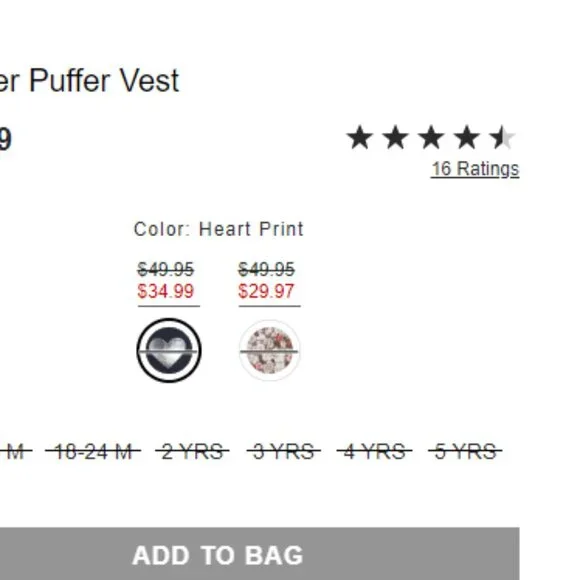
Task: Choose size 5 YRS
Action: tap(465, 452)
